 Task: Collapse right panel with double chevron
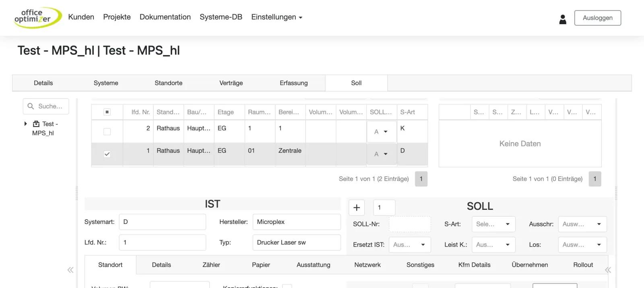(608, 270)
